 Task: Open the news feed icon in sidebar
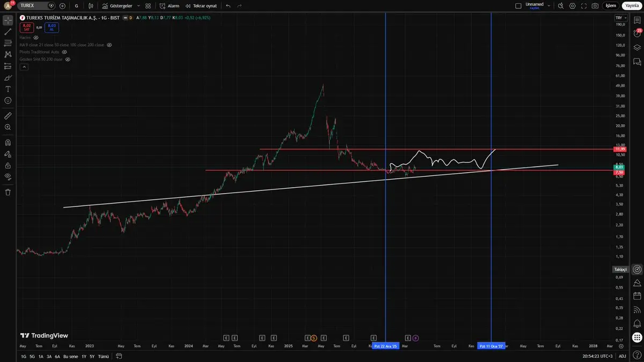pos(637,309)
